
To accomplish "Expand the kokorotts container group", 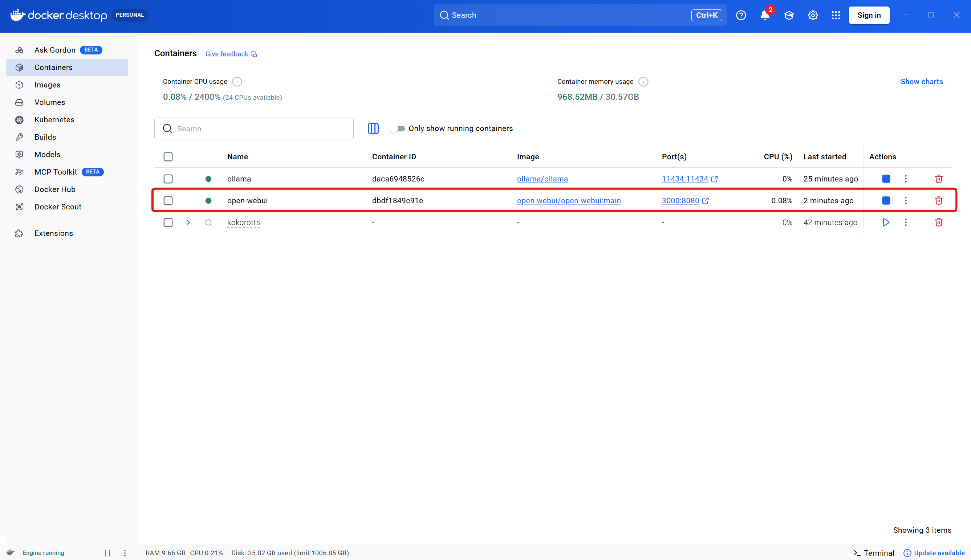I will pyautogui.click(x=188, y=222).
